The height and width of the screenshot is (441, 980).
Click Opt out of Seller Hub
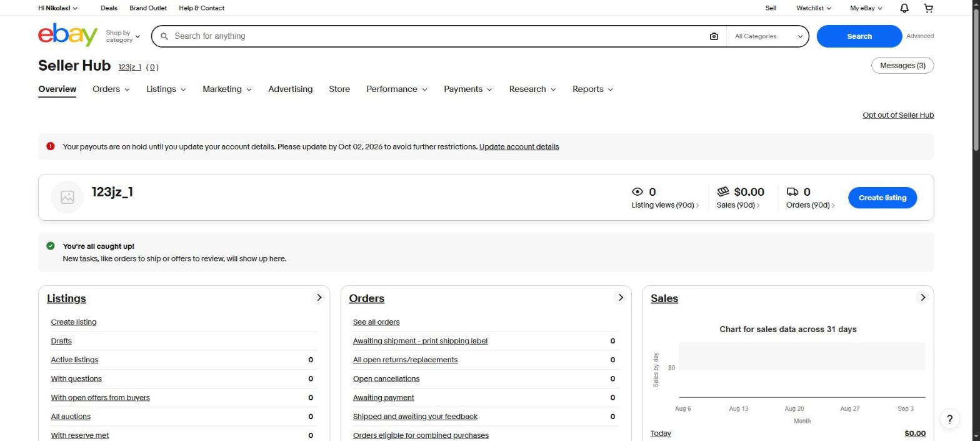coord(898,115)
